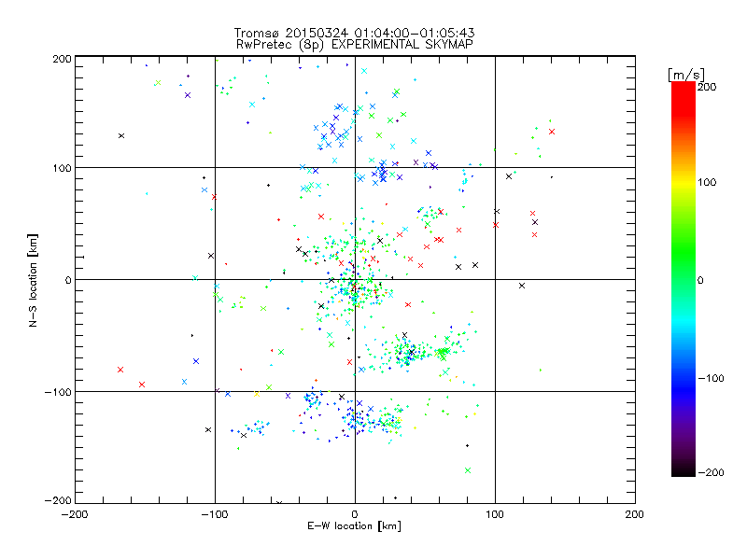This screenshot has height=560, width=747.
Task: Click the green middle of the colorbar near 0
Action: [684, 279]
